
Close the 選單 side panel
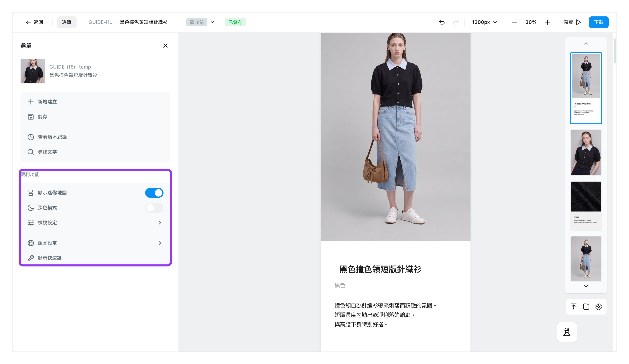point(165,46)
